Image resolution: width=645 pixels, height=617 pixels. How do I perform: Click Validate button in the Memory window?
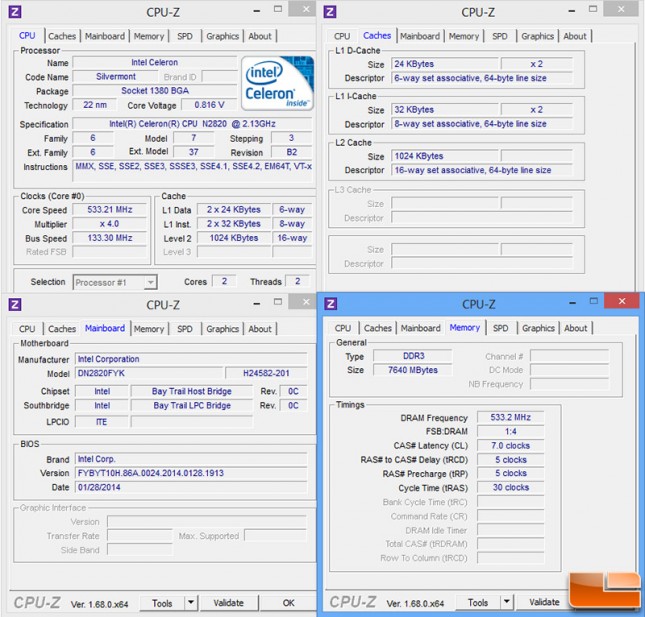coord(544,602)
